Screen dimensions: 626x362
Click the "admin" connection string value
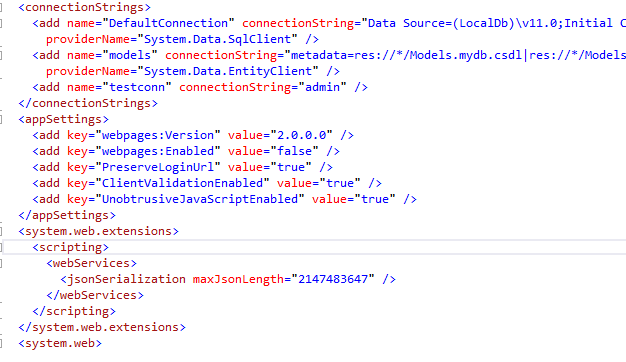pos(322,87)
